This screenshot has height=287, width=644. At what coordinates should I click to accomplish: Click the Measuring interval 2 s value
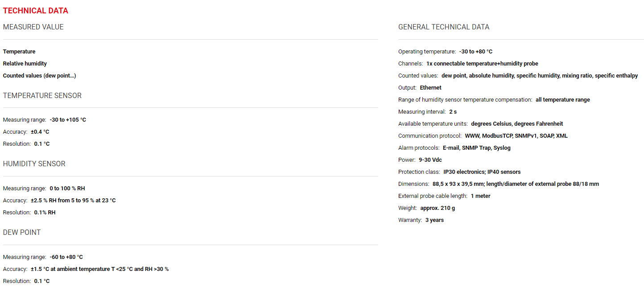pos(453,112)
